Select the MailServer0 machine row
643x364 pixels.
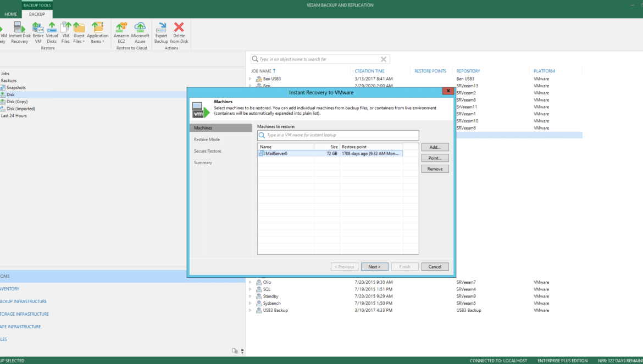[330, 154]
